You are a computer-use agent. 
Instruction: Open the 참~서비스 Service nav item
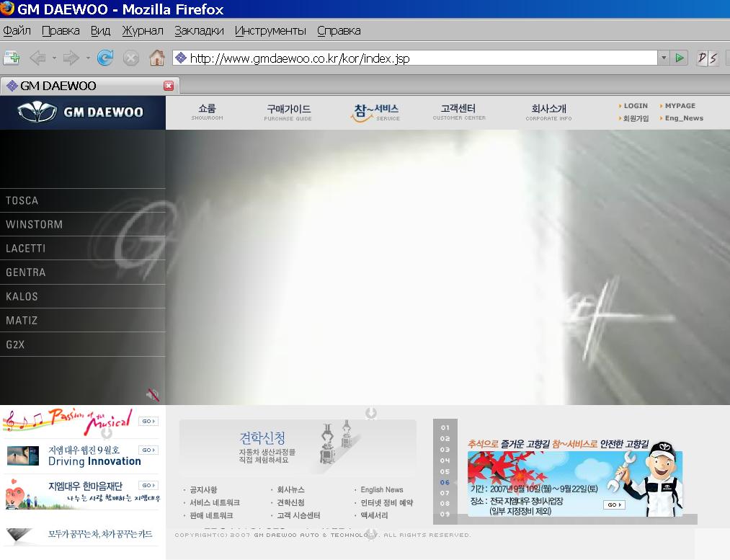(375, 112)
